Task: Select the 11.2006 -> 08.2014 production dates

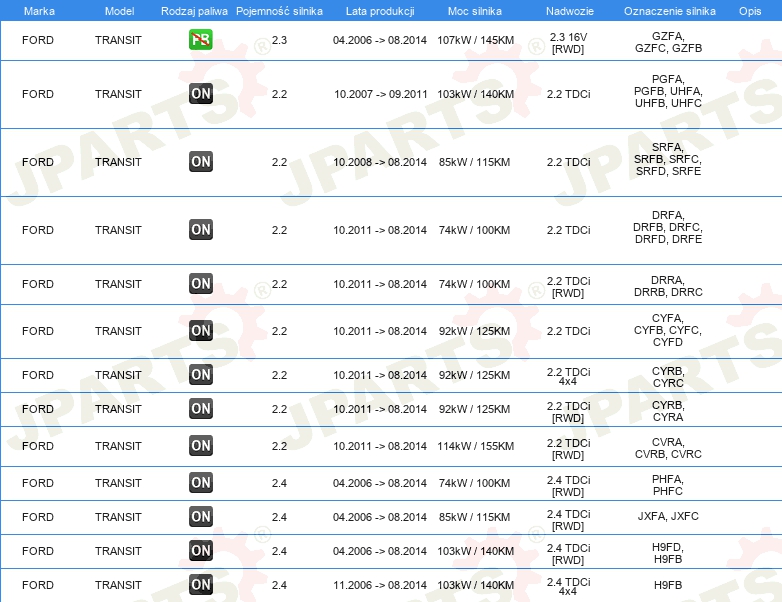Action: pos(380,585)
